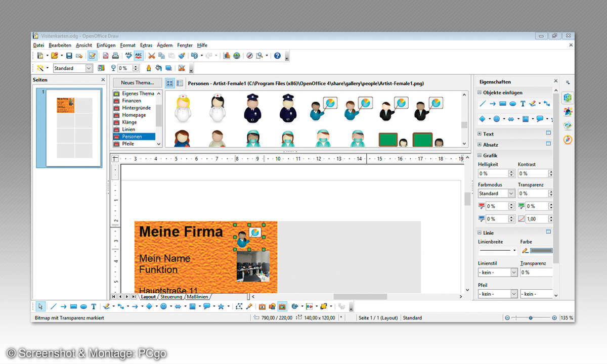Open the Help question-mark icon
This screenshot has width=607, height=364.
point(277,56)
